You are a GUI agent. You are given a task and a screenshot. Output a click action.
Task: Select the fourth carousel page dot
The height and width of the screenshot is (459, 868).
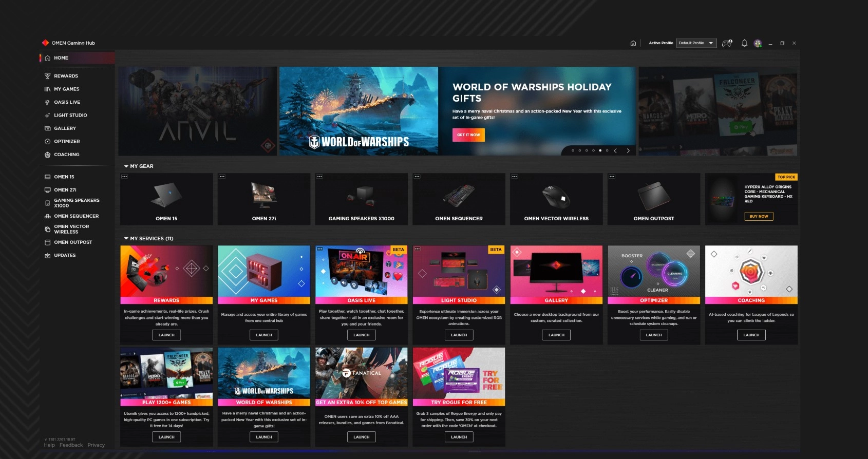coord(593,150)
